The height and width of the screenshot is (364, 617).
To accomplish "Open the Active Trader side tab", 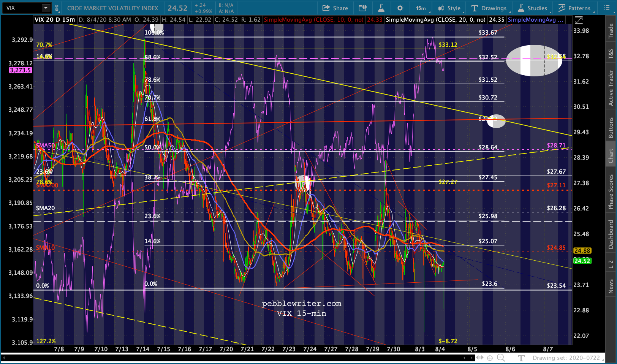I will coord(611,88).
